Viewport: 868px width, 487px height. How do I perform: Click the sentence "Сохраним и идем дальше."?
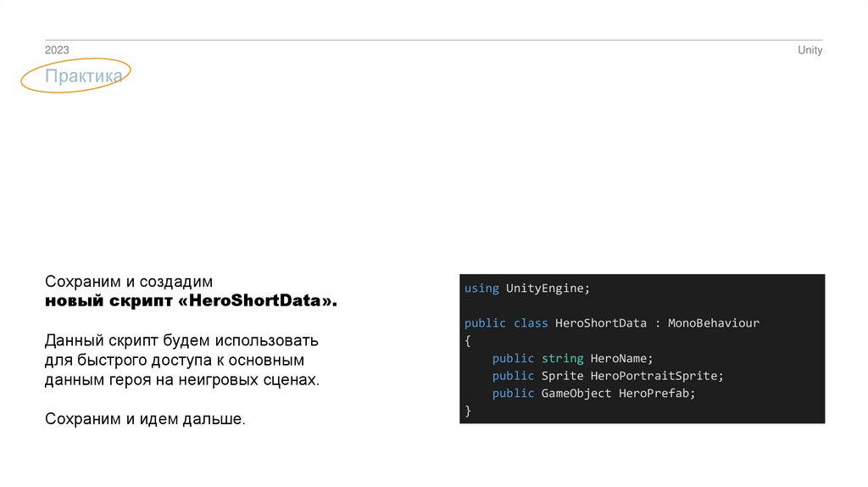145,420
